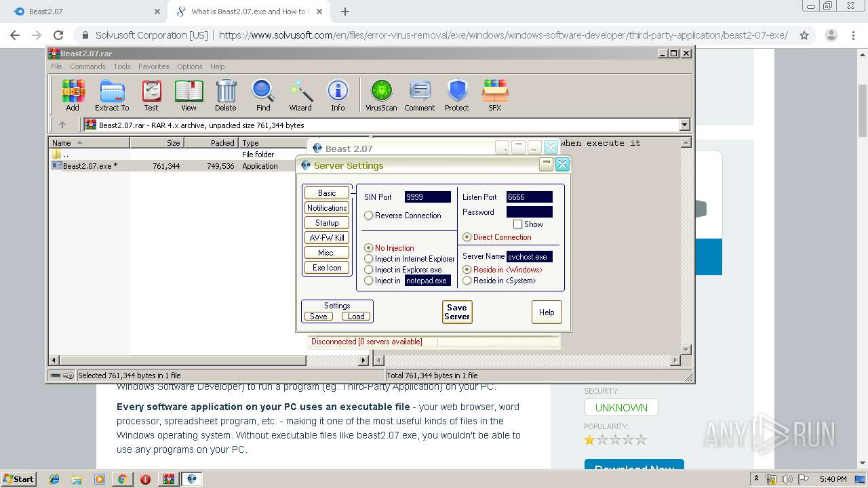The height and width of the screenshot is (488, 868).
Task: Click the Add toolbar icon in WinRAR
Action: [73, 95]
